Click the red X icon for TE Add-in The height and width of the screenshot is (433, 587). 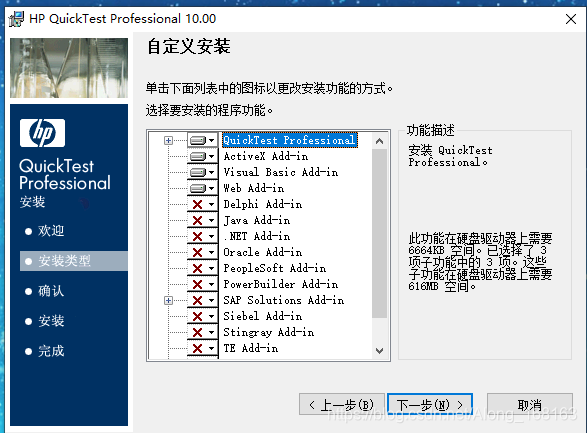(197, 348)
